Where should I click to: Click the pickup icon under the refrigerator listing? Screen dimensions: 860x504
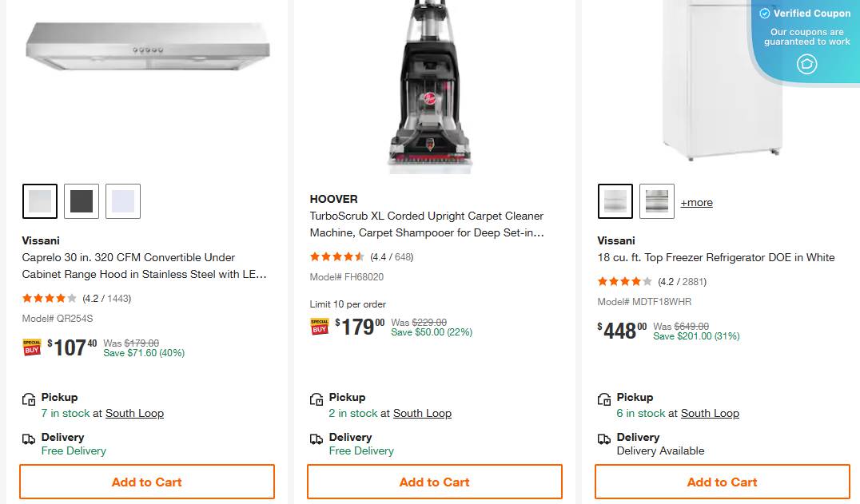pos(604,399)
